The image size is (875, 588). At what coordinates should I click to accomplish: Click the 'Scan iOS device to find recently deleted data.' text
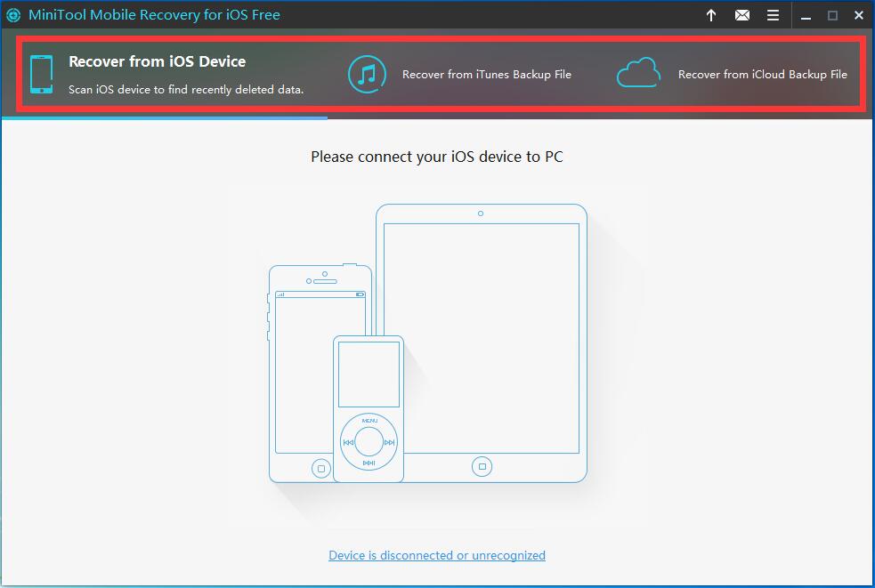[186, 89]
